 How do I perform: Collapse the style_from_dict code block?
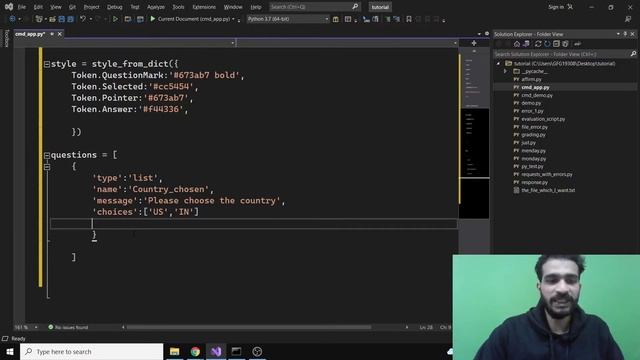[47, 64]
